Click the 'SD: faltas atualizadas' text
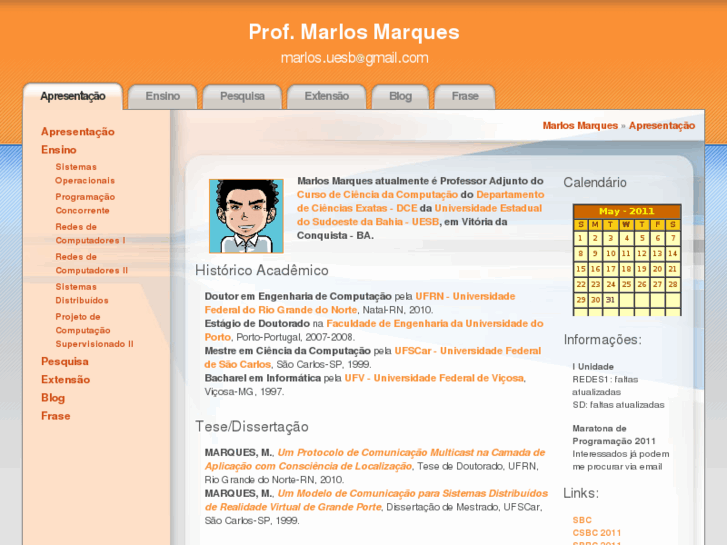The width and height of the screenshot is (727, 545). pos(618,405)
